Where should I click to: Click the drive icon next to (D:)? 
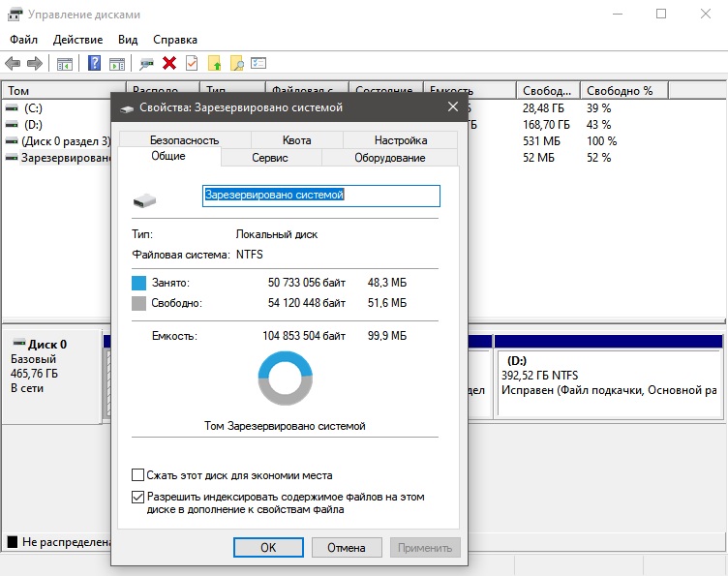(12, 124)
